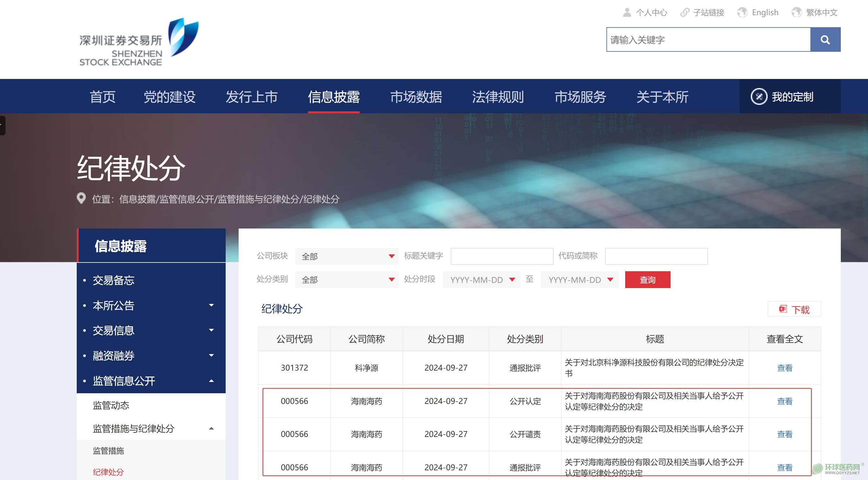Open 个人中心 user icon link

pyautogui.click(x=627, y=13)
